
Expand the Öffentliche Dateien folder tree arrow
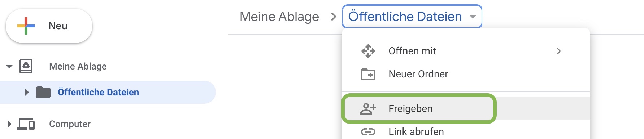(x=27, y=92)
